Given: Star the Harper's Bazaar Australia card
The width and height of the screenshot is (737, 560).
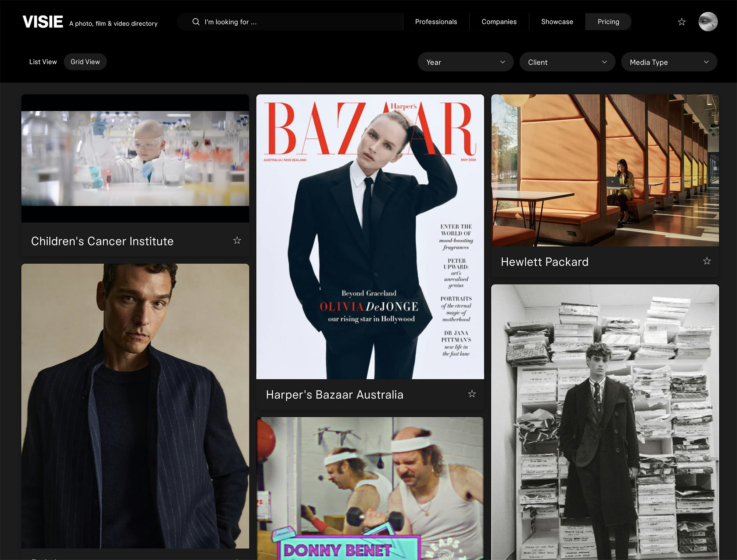Looking at the screenshot, I should (472, 394).
